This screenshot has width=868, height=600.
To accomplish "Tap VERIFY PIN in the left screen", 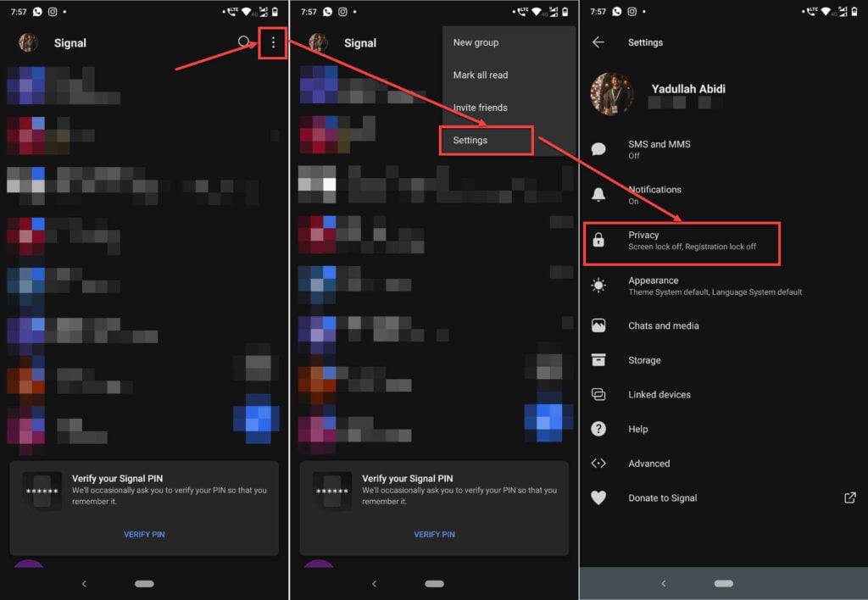I will coord(144,534).
